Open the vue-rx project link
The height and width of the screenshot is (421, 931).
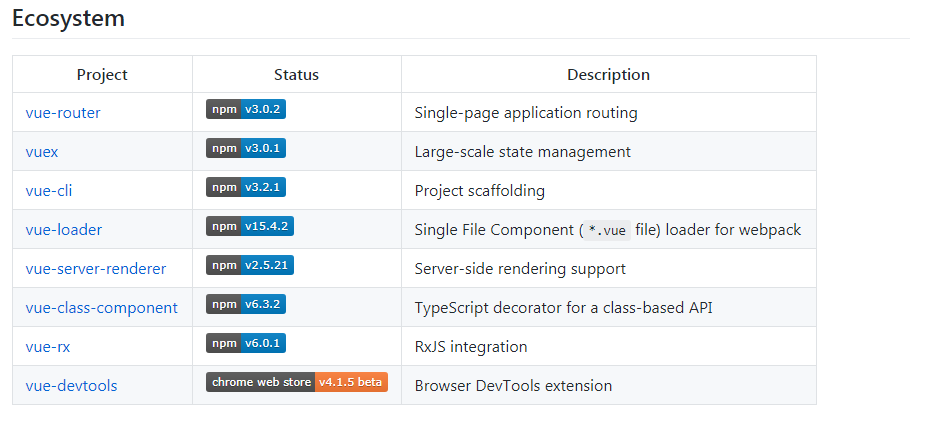pyautogui.click(x=48, y=346)
